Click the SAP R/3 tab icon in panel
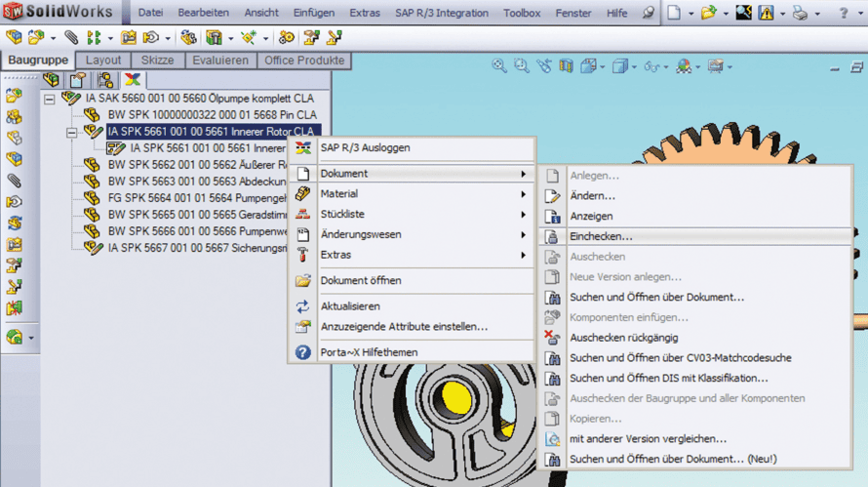868x487 pixels. tap(132, 80)
